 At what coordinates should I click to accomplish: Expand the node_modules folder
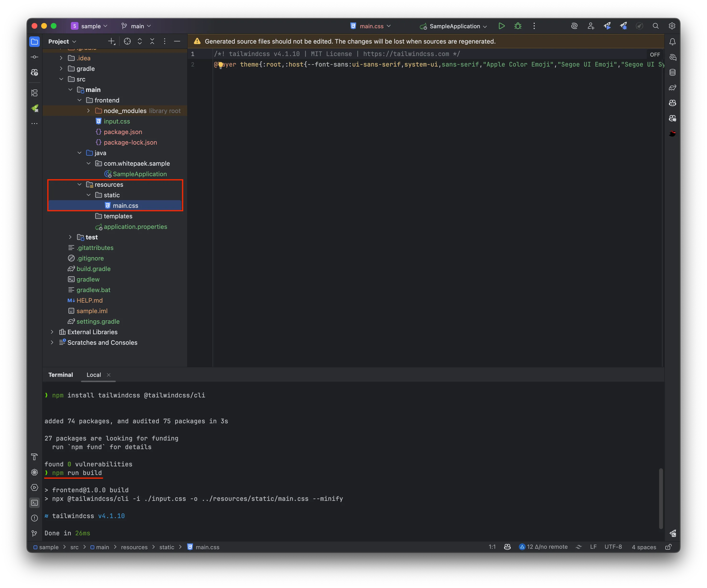(x=89, y=110)
